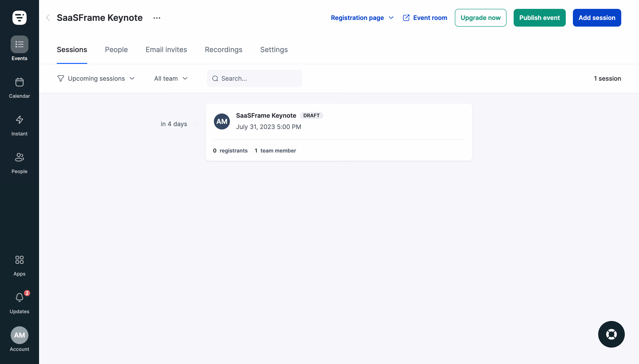Screen dimensions: 639x364
Task: Open the SaaSFrame Keynote session card title
Action: [266, 115]
